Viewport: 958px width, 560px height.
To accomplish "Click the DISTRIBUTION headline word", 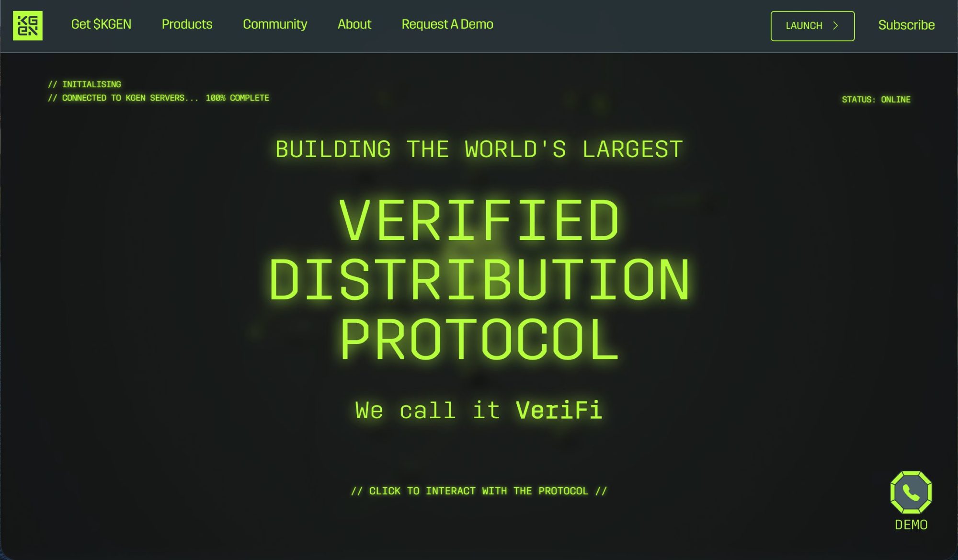I will [x=479, y=280].
